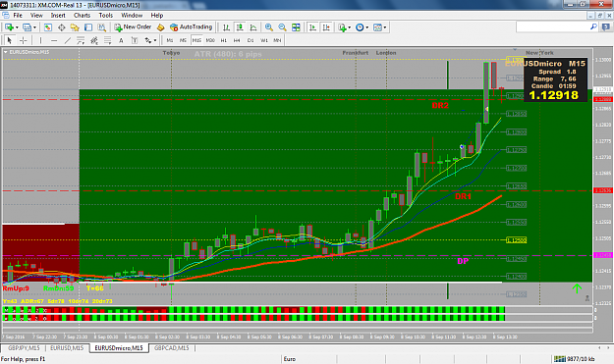Screen dimensions: 614x364
Task: Zoom out of the chart
Action: point(282,27)
